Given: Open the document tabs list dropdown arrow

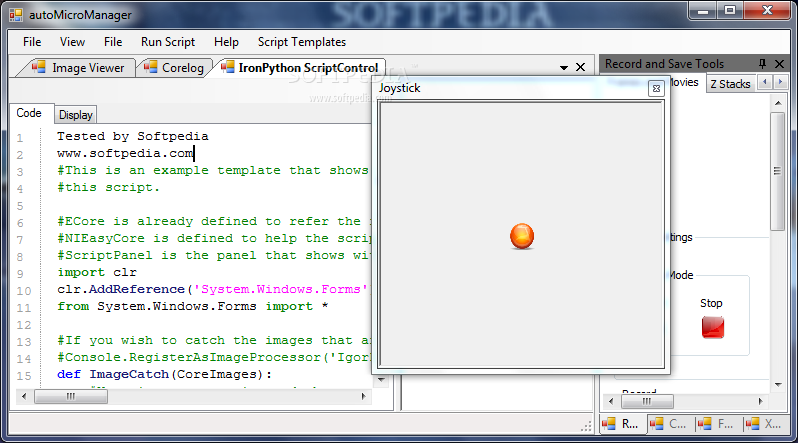Looking at the screenshot, I should click(x=564, y=68).
